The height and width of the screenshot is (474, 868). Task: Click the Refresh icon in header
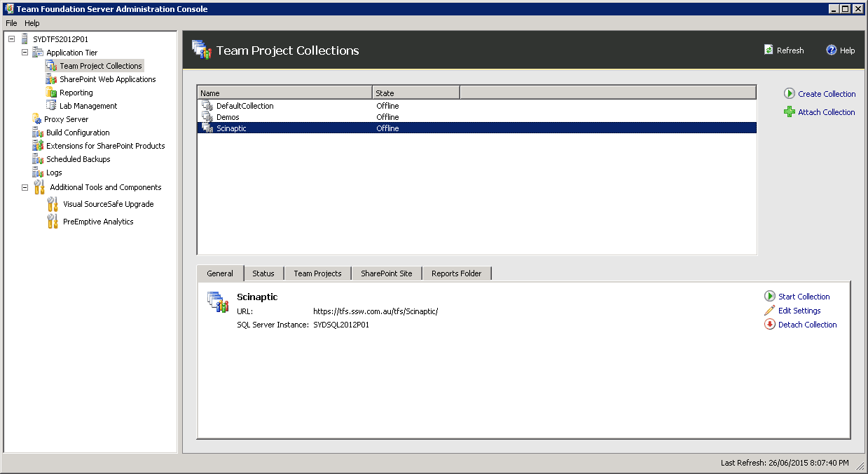pos(769,50)
